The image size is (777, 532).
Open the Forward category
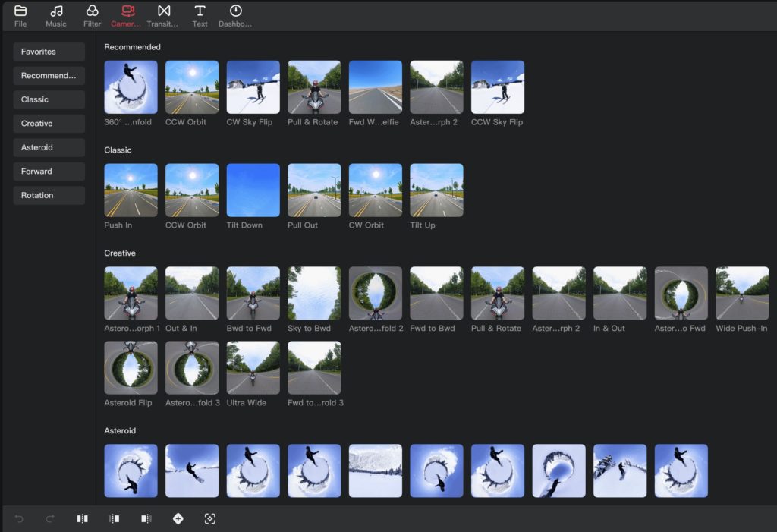49,171
